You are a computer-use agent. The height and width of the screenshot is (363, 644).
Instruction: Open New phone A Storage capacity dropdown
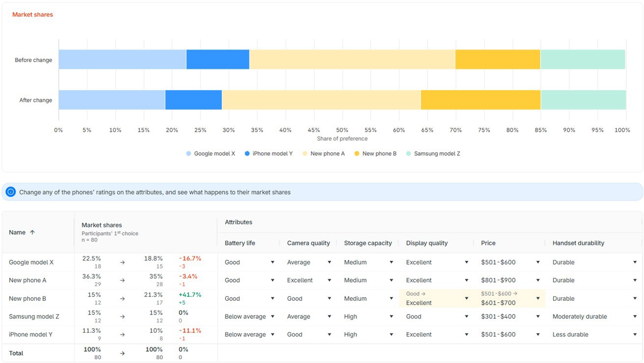coord(391,281)
